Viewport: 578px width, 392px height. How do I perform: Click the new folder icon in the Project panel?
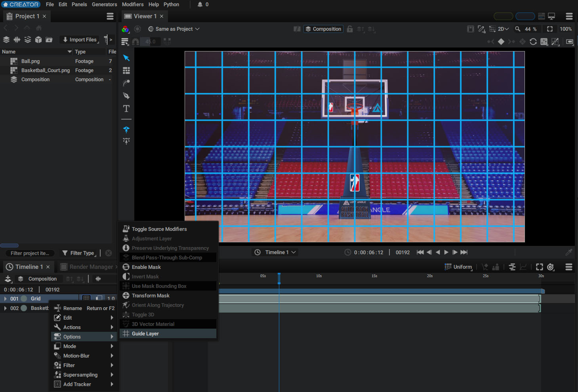click(x=49, y=40)
